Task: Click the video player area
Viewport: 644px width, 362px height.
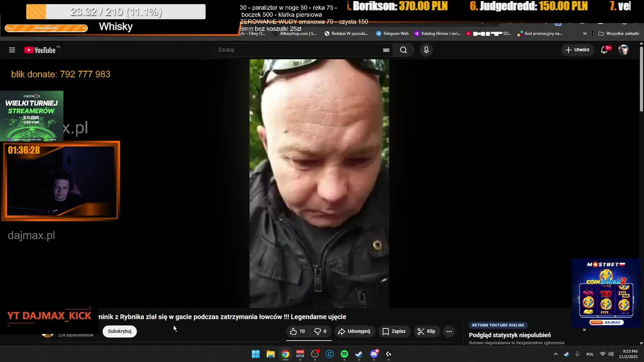Action: (319, 184)
